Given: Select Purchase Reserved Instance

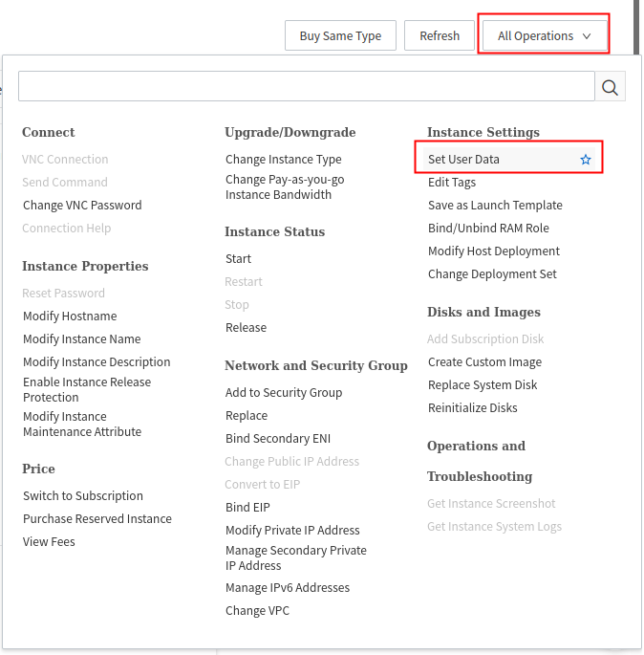Looking at the screenshot, I should [97, 519].
